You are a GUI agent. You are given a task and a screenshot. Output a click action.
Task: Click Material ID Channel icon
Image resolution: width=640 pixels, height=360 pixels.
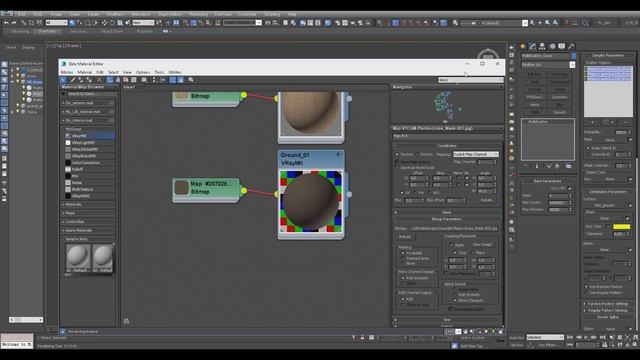(x=144, y=80)
